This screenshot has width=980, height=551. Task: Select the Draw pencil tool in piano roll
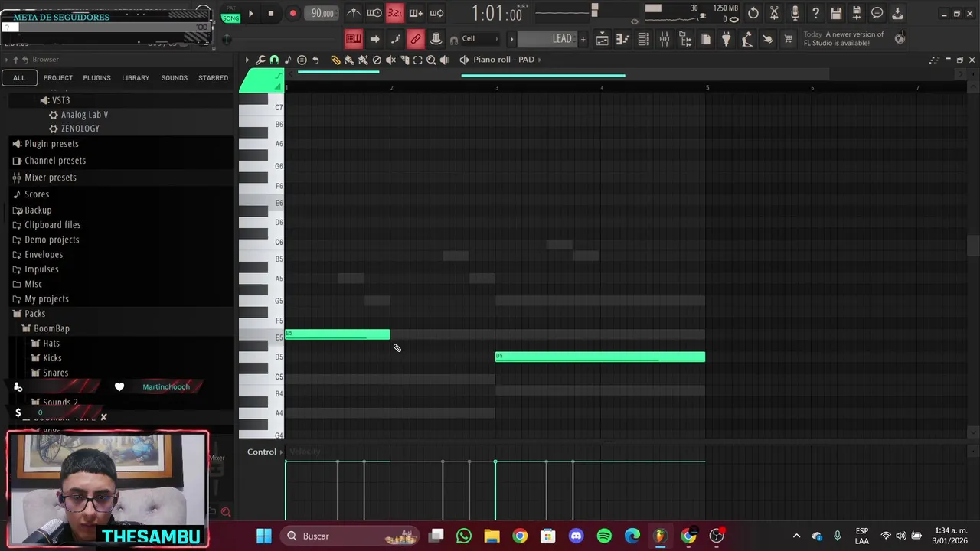pos(335,60)
